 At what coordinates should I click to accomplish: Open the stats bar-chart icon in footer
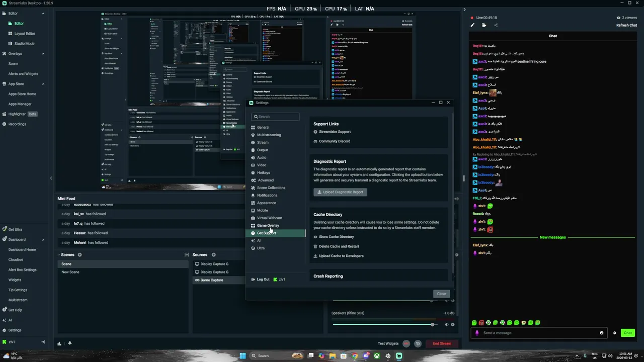pyautogui.click(x=59, y=343)
